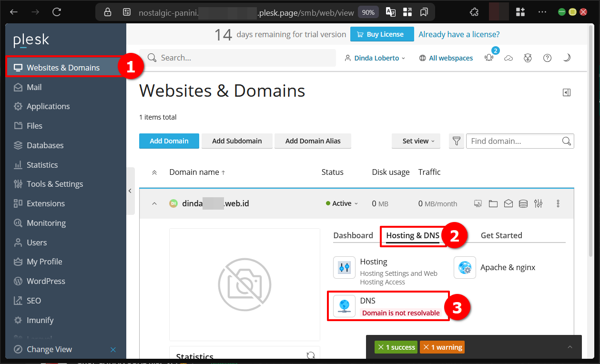The height and width of the screenshot is (364, 600).
Task: Collapse the dinda web.id domain row
Action: pyautogui.click(x=154, y=204)
